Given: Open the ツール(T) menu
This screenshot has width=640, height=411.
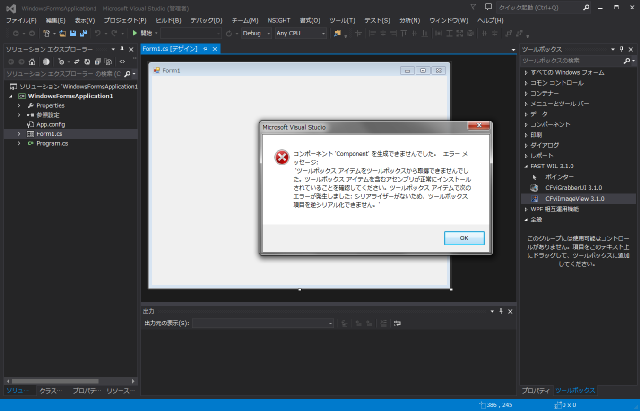Looking at the screenshot, I should [x=342, y=20].
